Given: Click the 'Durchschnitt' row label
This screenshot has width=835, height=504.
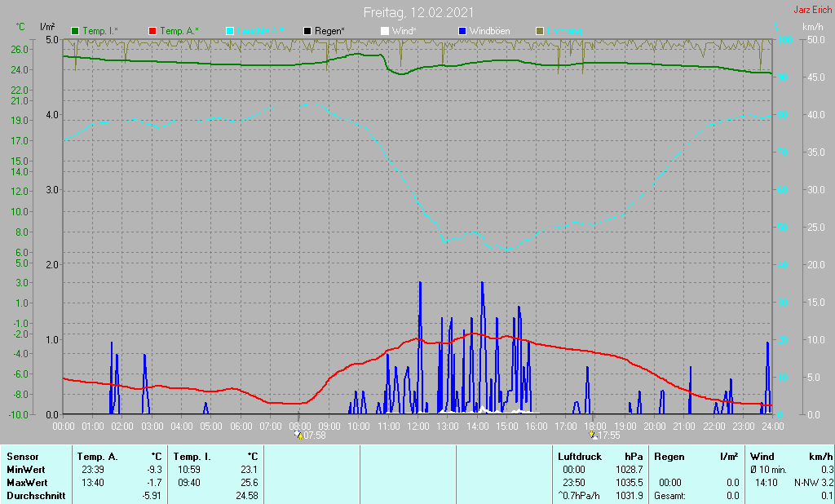Looking at the screenshot, I should pos(36,496).
